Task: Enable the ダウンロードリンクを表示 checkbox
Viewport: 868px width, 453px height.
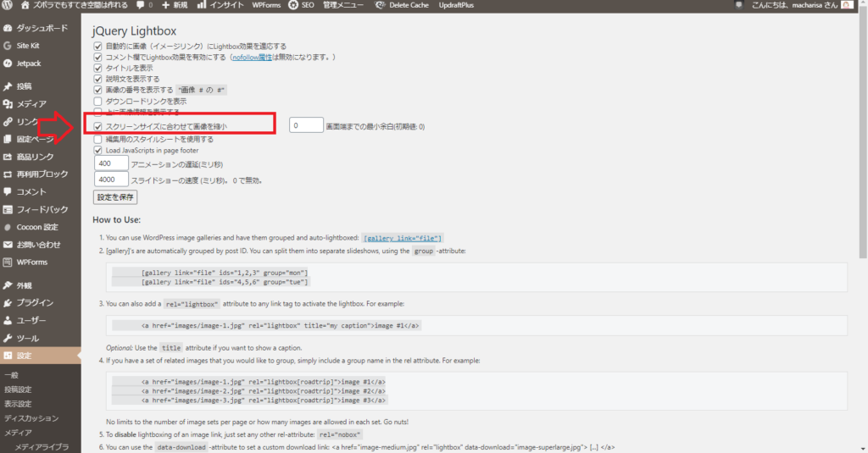Action: click(x=98, y=101)
